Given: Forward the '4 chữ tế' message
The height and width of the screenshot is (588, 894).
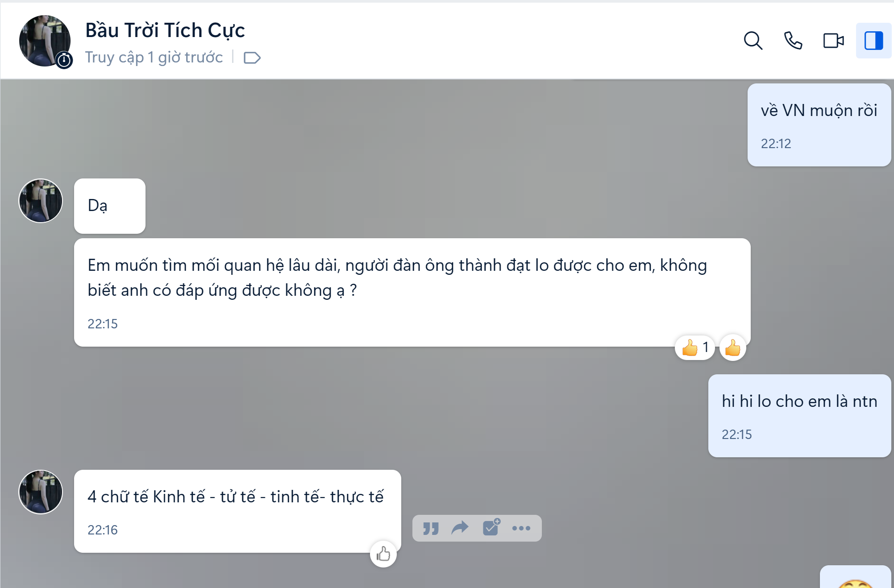Looking at the screenshot, I should (x=460, y=528).
